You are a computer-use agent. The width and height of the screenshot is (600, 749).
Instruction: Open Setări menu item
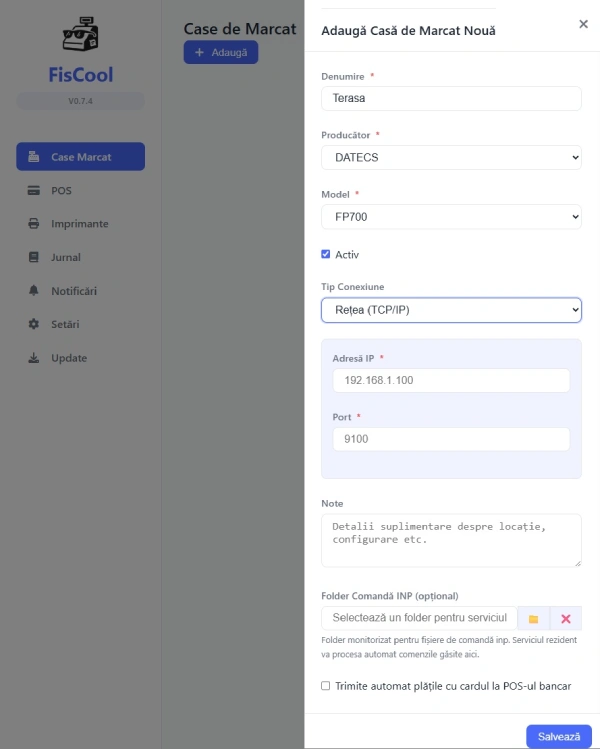click(80, 324)
